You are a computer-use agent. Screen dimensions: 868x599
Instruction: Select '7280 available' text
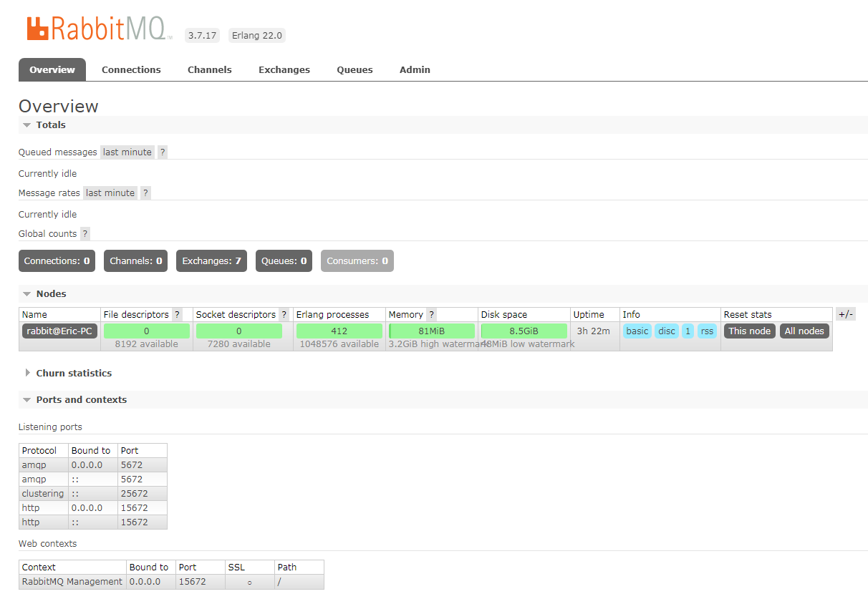239,344
